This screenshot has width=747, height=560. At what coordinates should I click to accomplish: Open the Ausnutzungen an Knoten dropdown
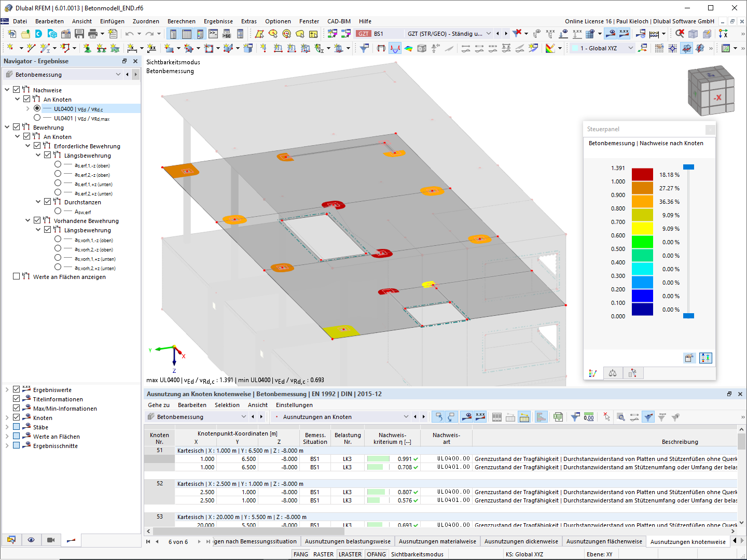click(407, 416)
